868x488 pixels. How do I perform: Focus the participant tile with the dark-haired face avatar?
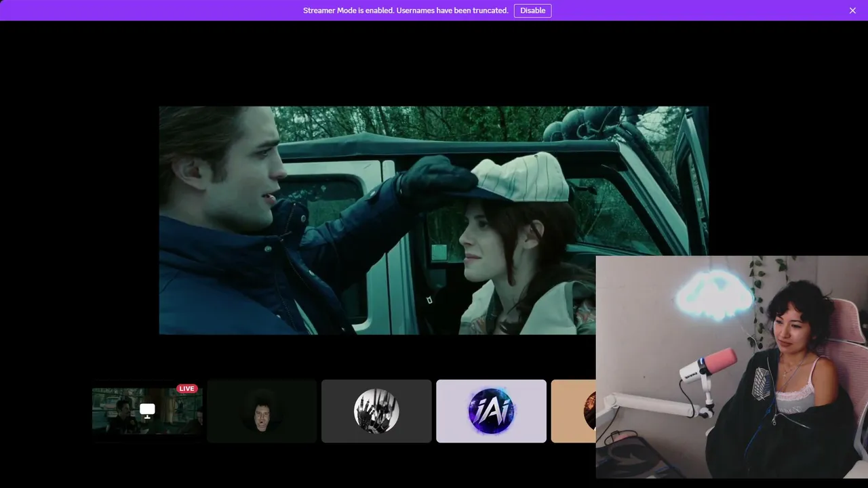pyautogui.click(x=262, y=411)
